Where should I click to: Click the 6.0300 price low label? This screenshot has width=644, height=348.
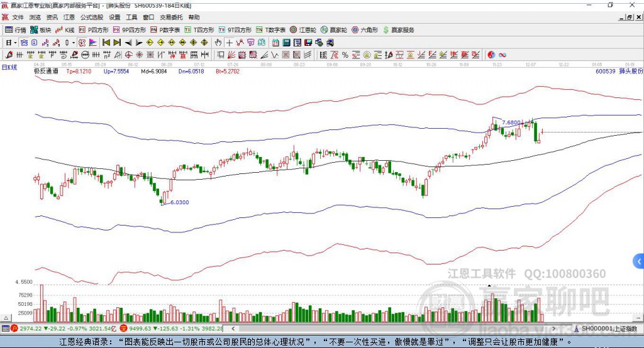[179, 202]
